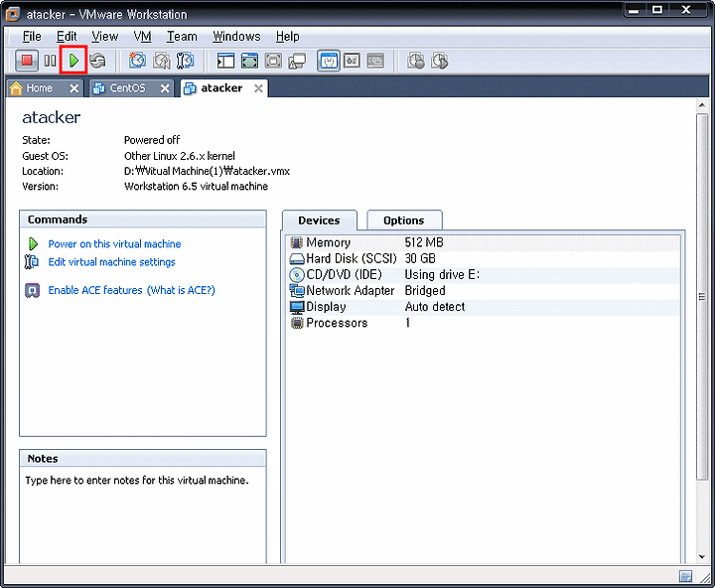Image resolution: width=715 pixels, height=588 pixels.
Task: Click the Processors chip icon
Action: (296, 323)
